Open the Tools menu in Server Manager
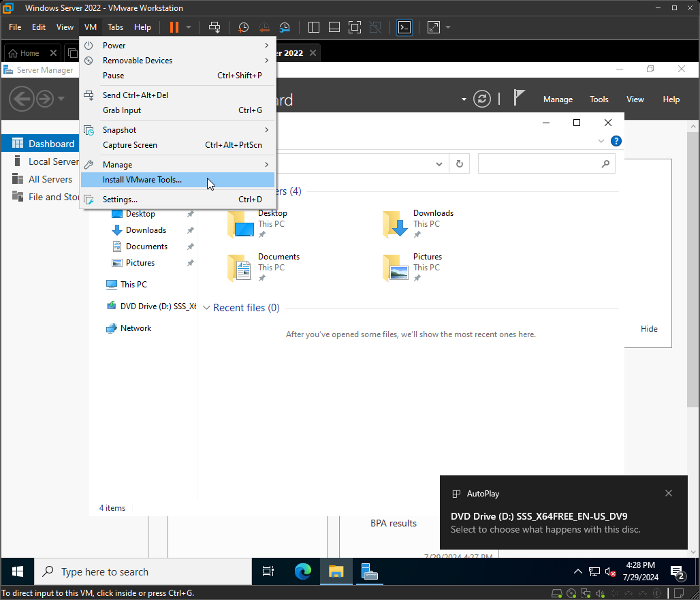This screenshot has height=600, width=700. (599, 99)
